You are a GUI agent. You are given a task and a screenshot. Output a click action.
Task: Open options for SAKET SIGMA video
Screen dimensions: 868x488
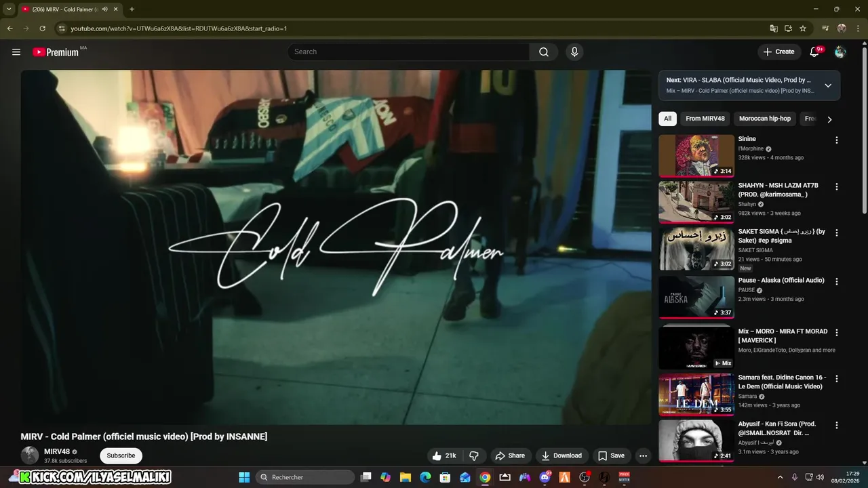(x=836, y=232)
